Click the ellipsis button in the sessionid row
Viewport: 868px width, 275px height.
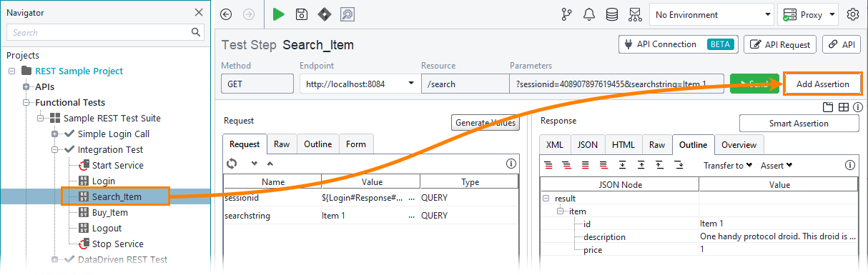pyautogui.click(x=412, y=199)
